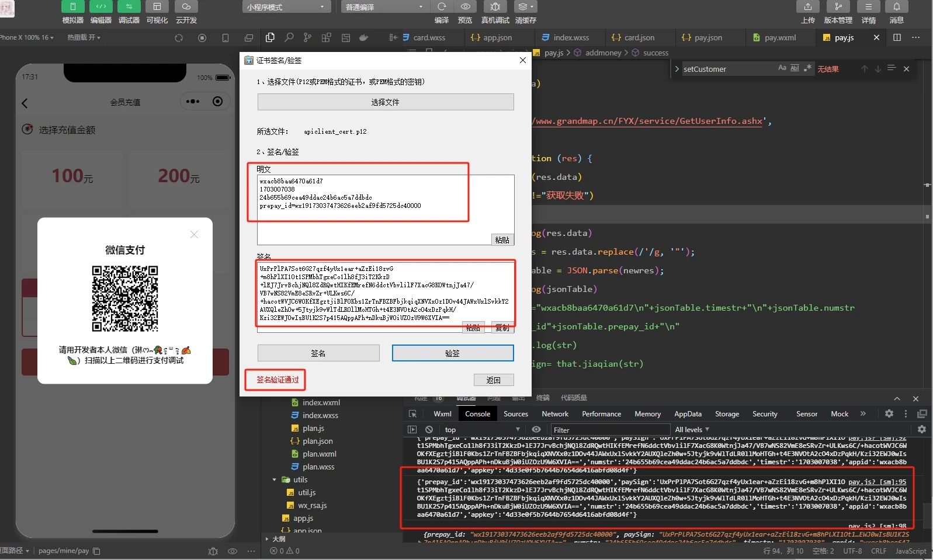Select the 100元 recharge amount
933x560 pixels.
click(x=72, y=178)
